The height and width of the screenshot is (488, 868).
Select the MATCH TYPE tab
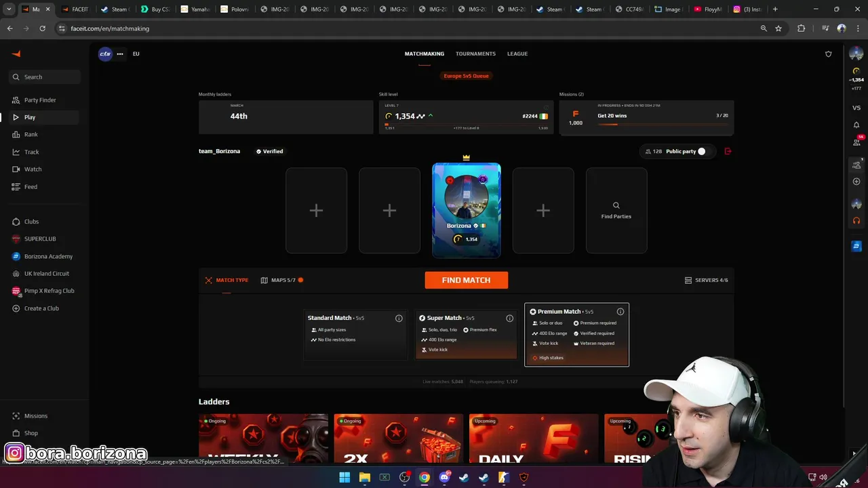tap(226, 280)
